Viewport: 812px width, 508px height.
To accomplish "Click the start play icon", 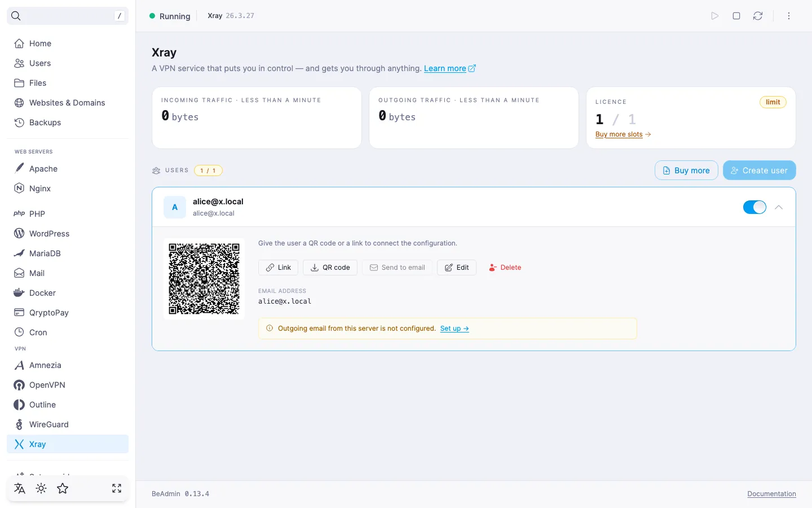I will click(715, 16).
